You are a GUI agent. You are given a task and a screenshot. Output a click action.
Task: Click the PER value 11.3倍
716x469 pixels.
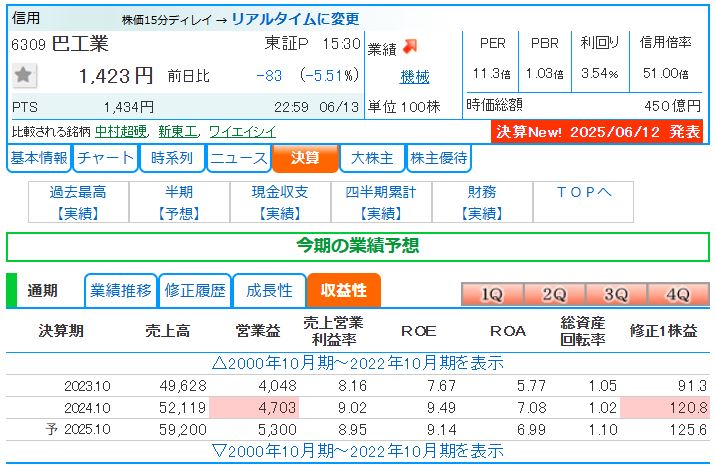coord(491,74)
